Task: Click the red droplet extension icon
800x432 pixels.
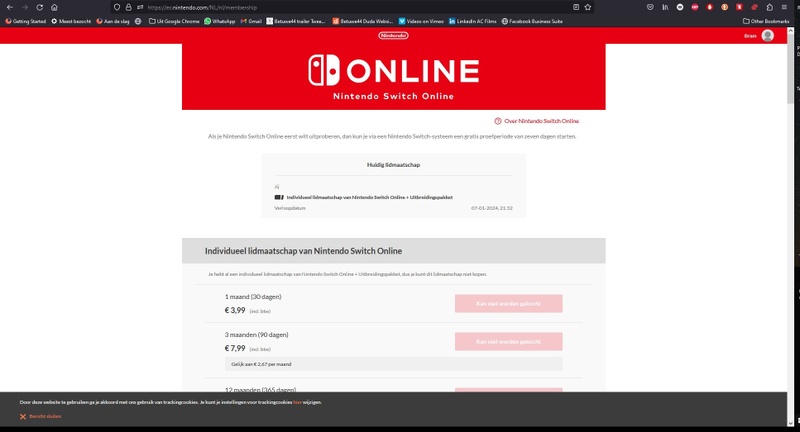Action: tap(710, 7)
